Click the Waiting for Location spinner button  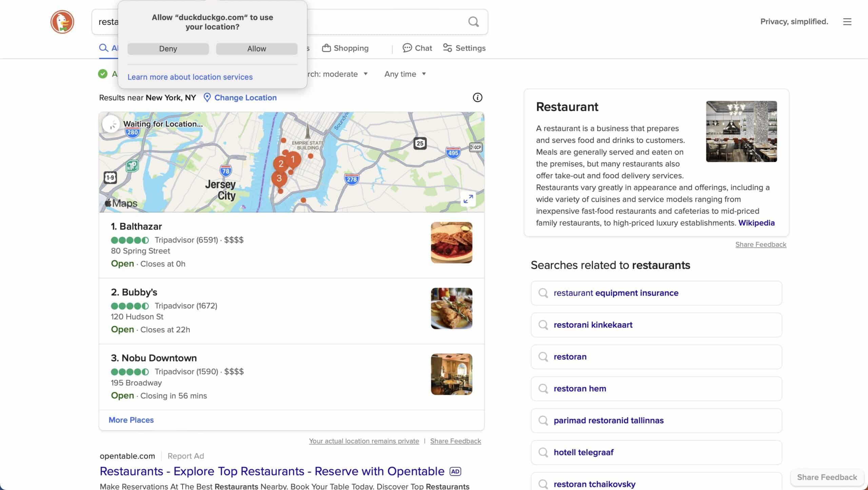[x=111, y=124]
